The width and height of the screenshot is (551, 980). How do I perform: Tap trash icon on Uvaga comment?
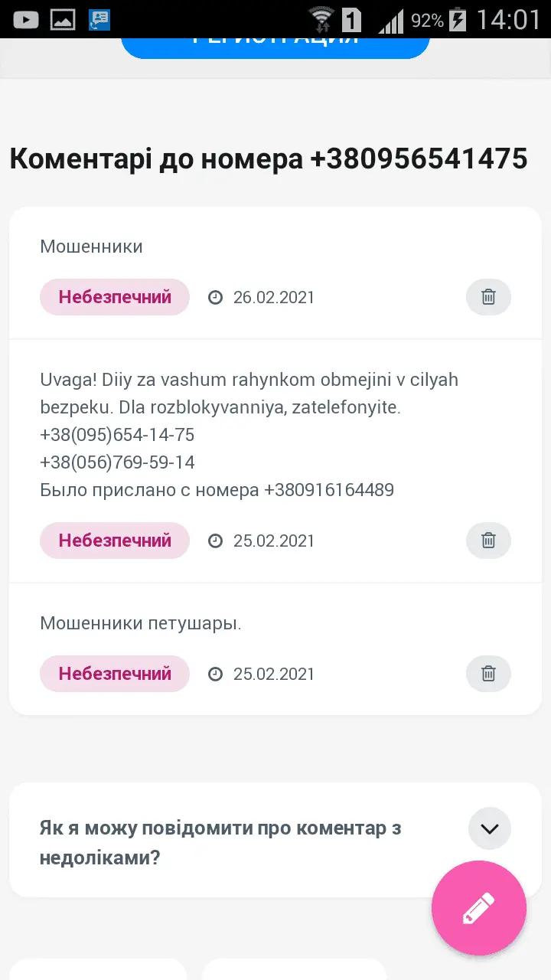click(x=488, y=541)
